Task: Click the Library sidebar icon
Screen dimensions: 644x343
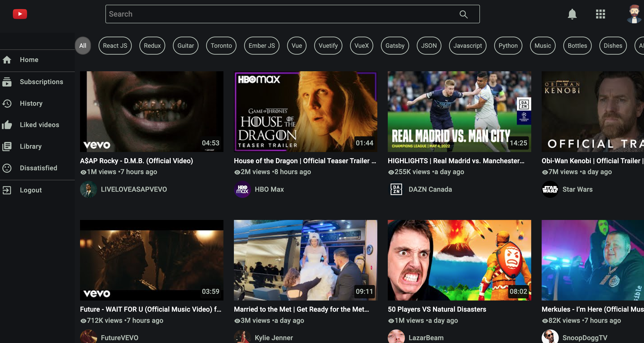Action: pyautogui.click(x=7, y=147)
